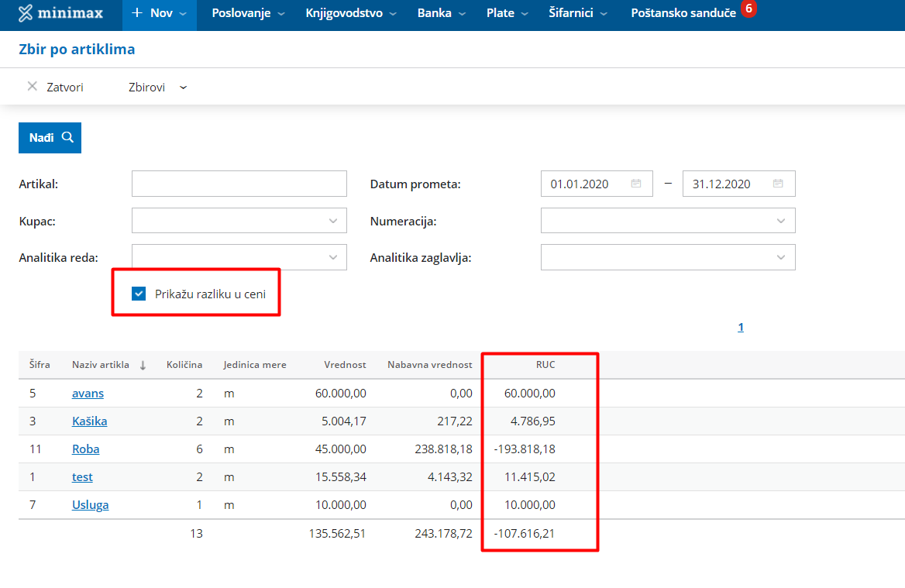Click sort arrow next to Naziv artikla
This screenshot has height=588, width=905.
point(143,366)
